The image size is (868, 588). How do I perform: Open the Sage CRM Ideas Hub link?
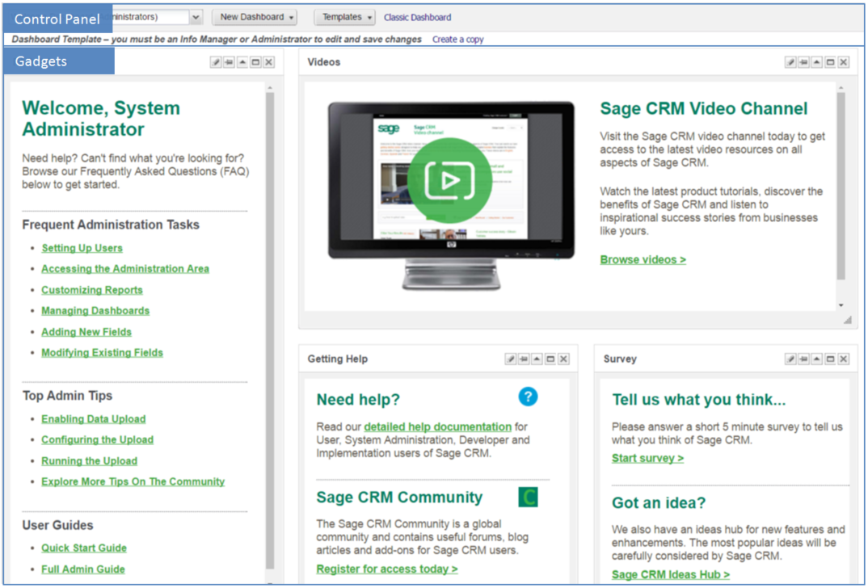pyautogui.click(x=670, y=575)
